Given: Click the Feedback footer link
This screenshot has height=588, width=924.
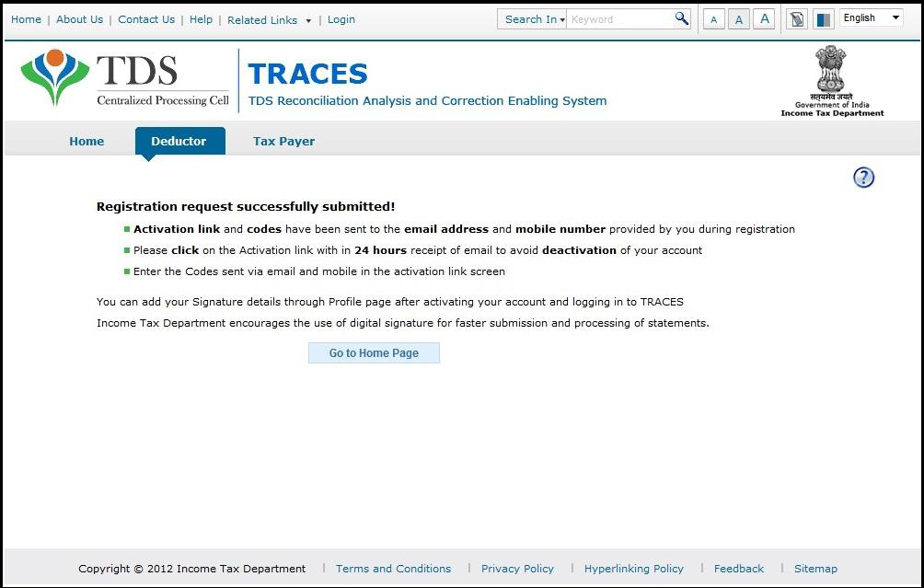Looking at the screenshot, I should pyautogui.click(x=738, y=569).
